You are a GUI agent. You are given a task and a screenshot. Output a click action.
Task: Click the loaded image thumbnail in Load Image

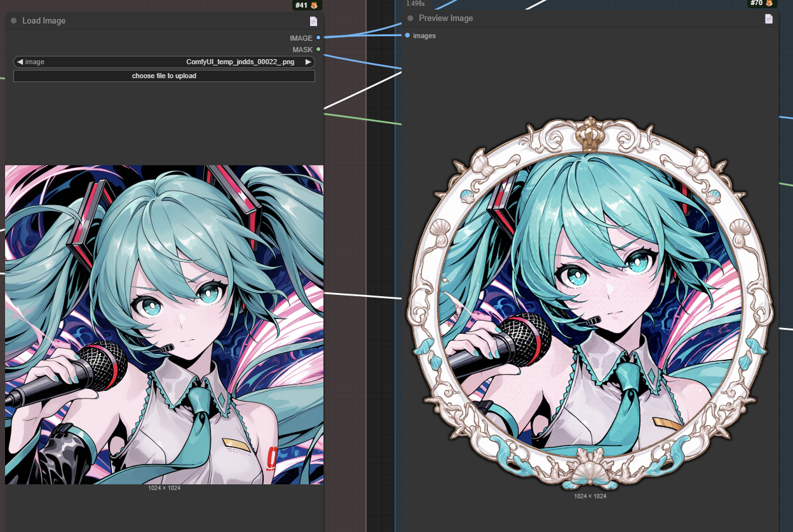(165, 325)
